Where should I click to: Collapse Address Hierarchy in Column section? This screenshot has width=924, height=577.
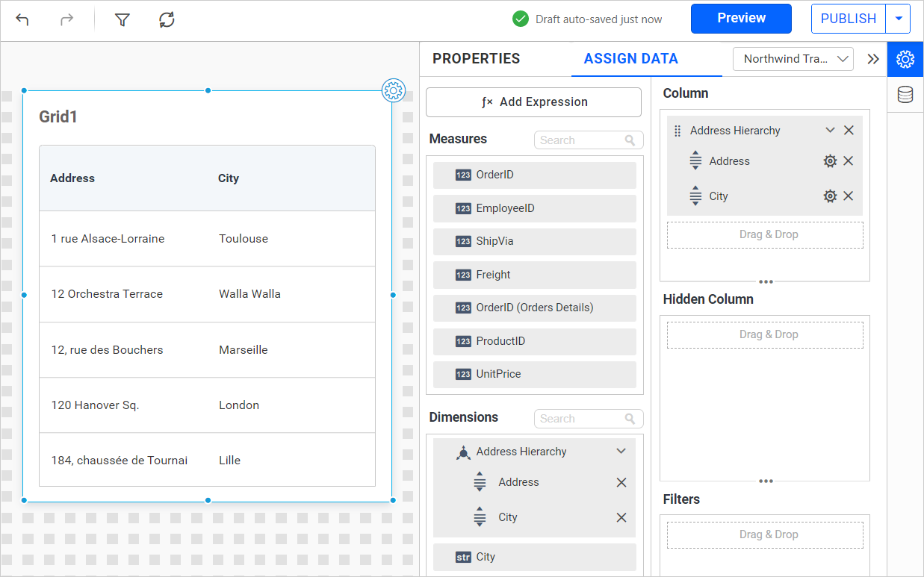click(x=829, y=131)
